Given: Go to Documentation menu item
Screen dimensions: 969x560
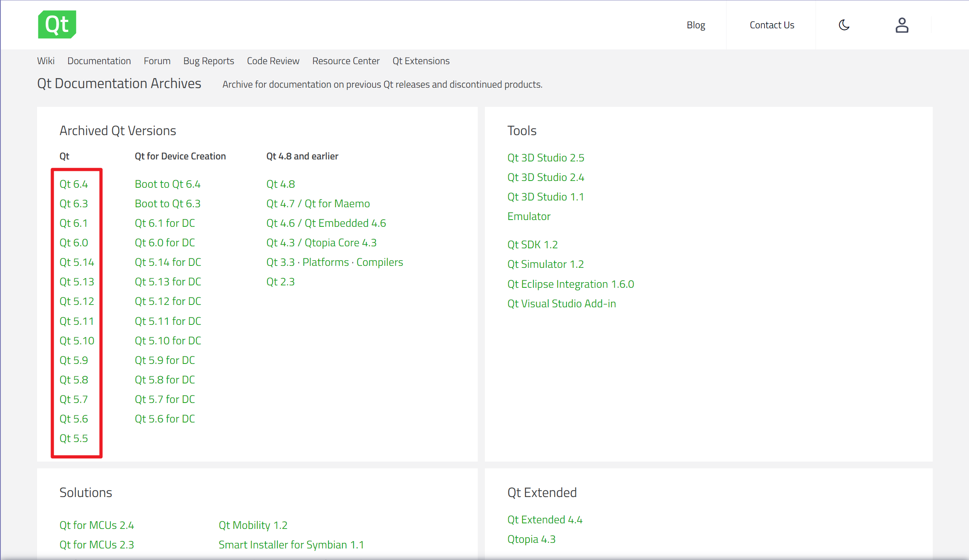Looking at the screenshot, I should [99, 61].
